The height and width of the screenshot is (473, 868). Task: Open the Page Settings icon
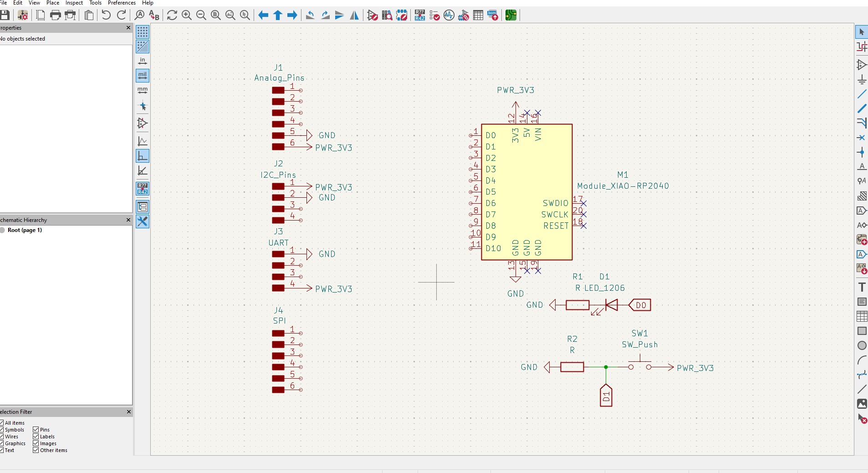(x=41, y=15)
